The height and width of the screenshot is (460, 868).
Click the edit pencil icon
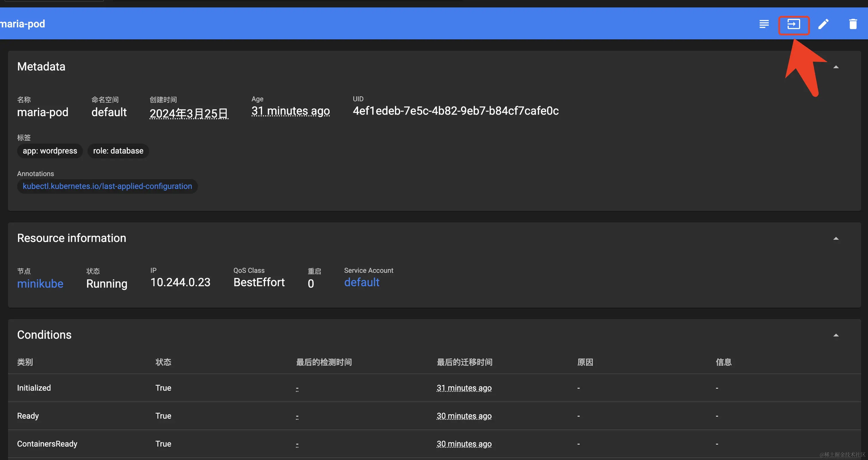[x=823, y=24]
